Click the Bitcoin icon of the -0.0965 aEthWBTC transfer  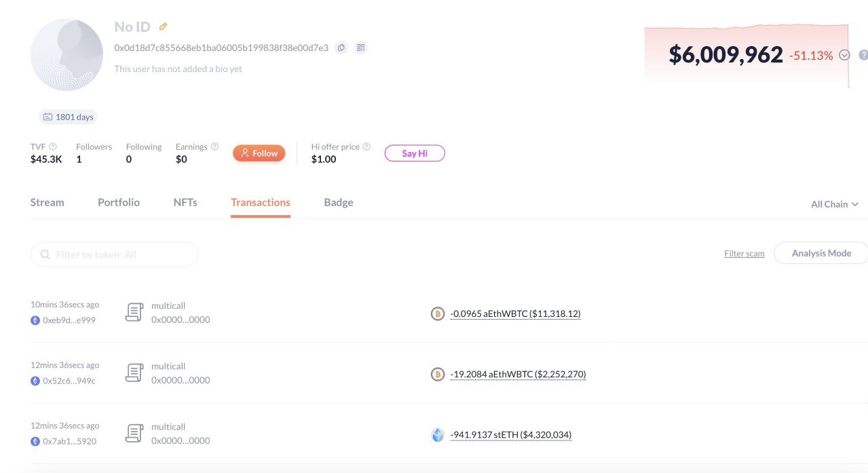click(438, 314)
